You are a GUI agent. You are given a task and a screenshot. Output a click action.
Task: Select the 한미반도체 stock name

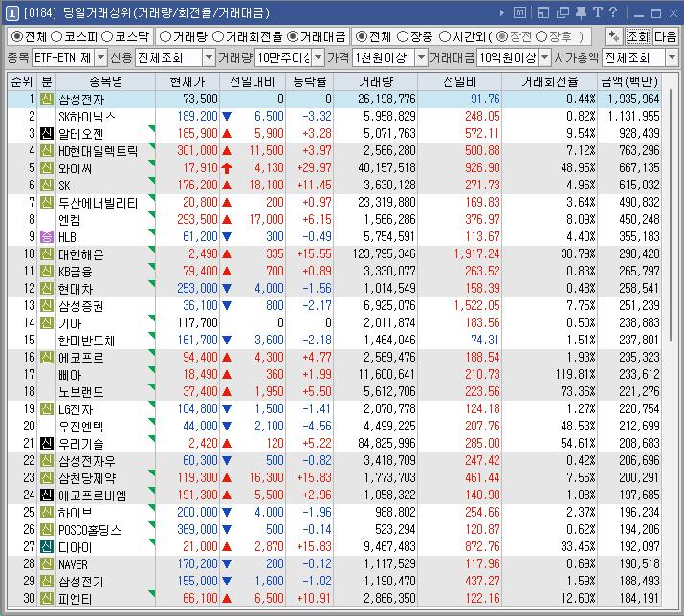pyautogui.click(x=87, y=341)
